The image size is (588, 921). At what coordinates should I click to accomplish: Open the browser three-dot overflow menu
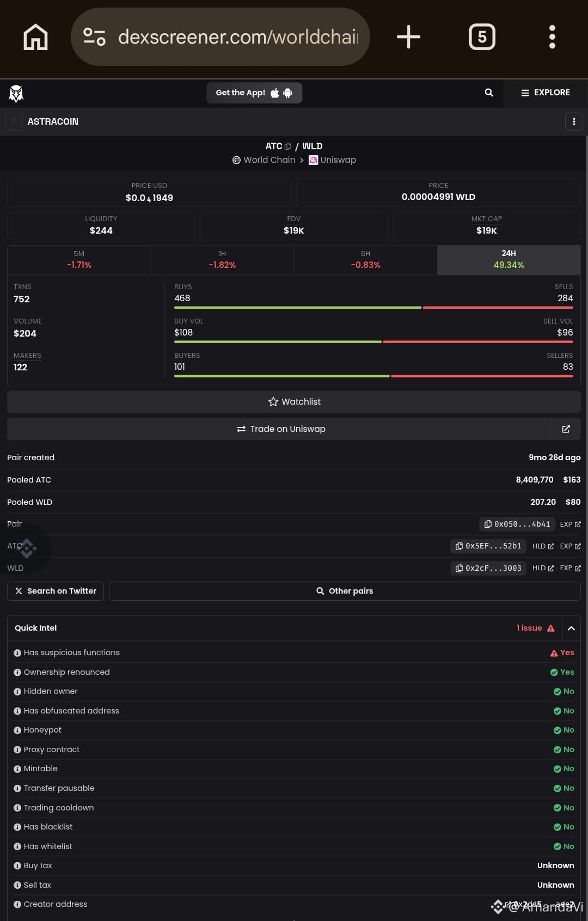point(552,37)
